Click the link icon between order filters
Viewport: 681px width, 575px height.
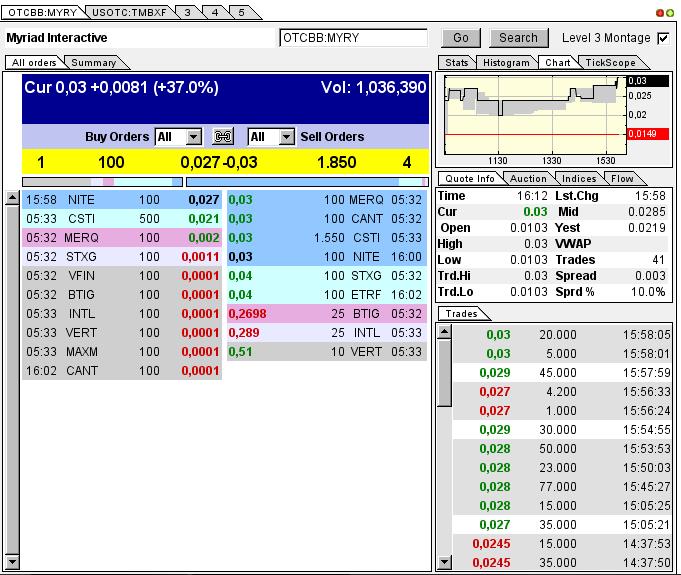coord(223,137)
